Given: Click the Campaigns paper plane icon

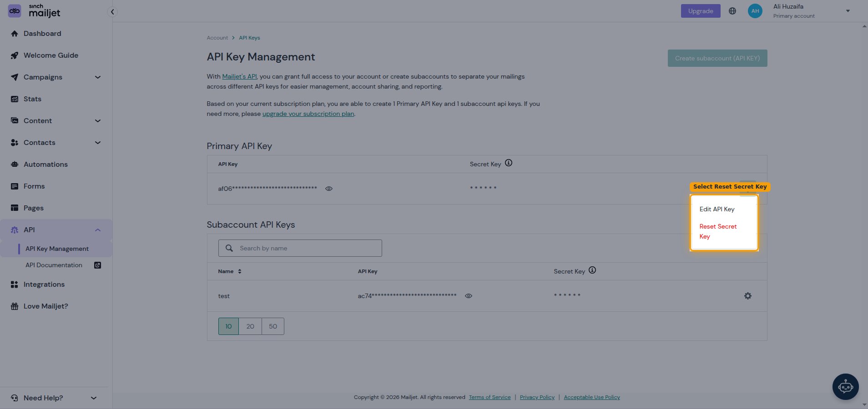Looking at the screenshot, I should (15, 77).
